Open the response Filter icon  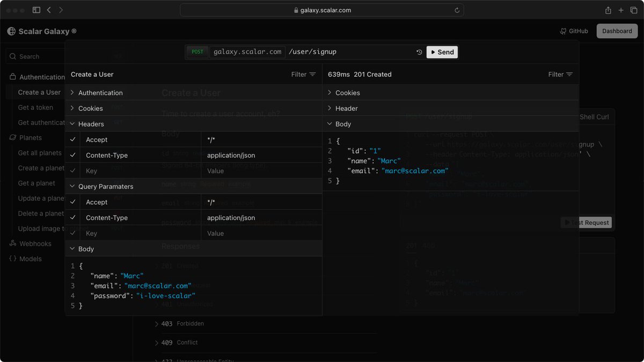pyautogui.click(x=569, y=75)
